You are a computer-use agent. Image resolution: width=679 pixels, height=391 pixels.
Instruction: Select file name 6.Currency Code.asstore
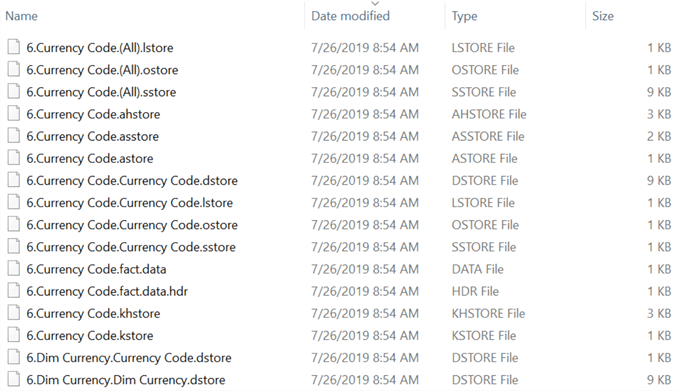[x=93, y=136]
